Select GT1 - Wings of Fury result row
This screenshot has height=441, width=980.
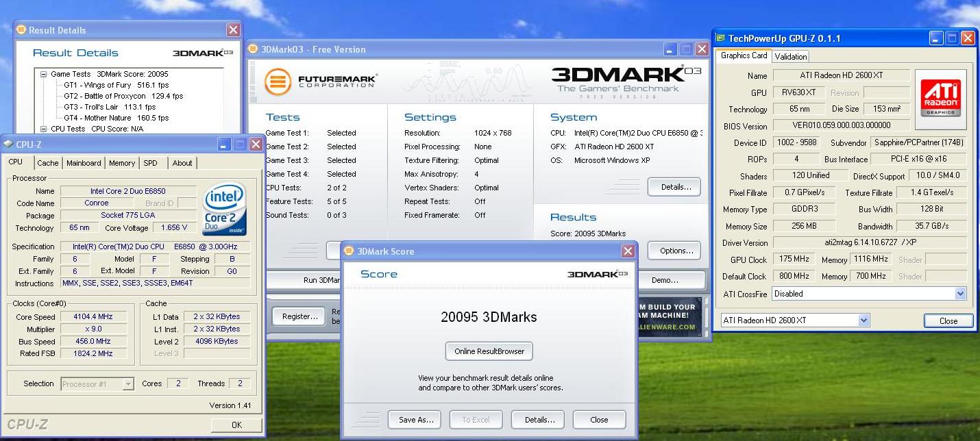(117, 85)
